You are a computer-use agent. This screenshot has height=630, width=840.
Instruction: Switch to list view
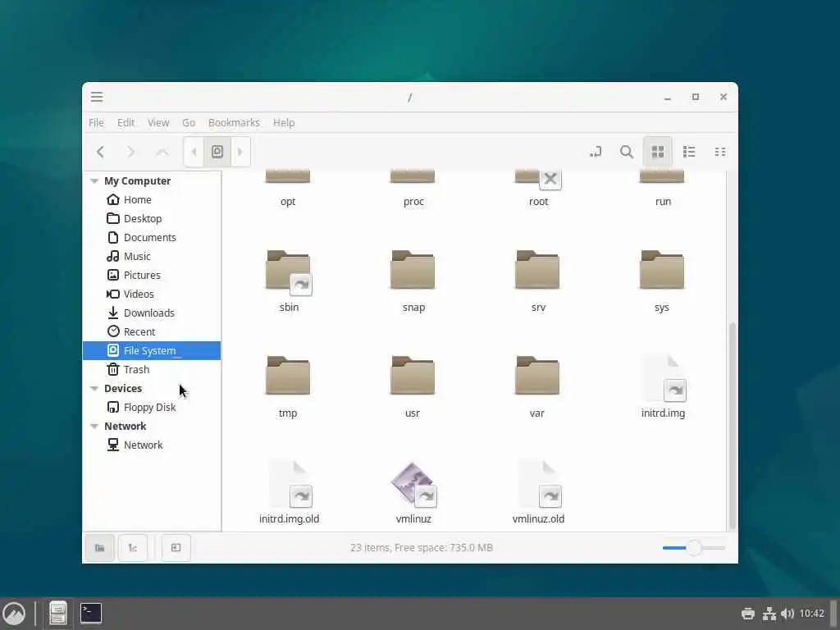click(x=689, y=152)
